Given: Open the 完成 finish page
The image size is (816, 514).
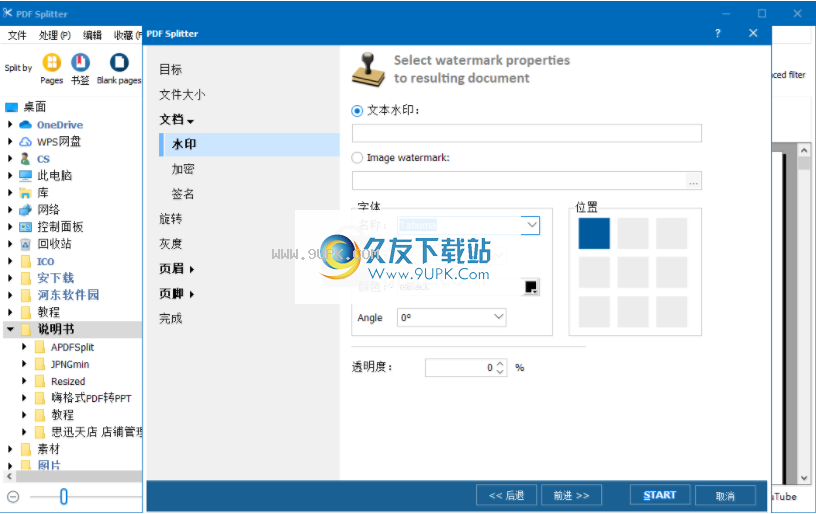Looking at the screenshot, I should point(171,318).
